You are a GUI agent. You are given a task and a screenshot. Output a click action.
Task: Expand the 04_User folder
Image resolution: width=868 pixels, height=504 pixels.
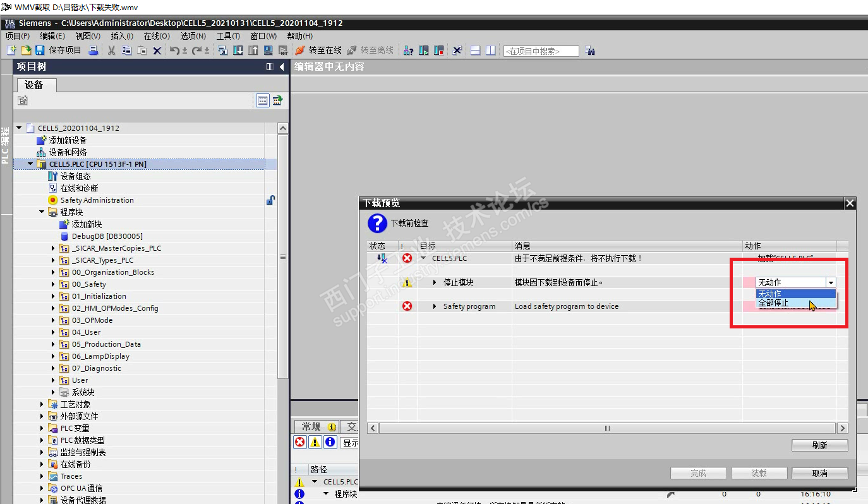[x=53, y=332]
